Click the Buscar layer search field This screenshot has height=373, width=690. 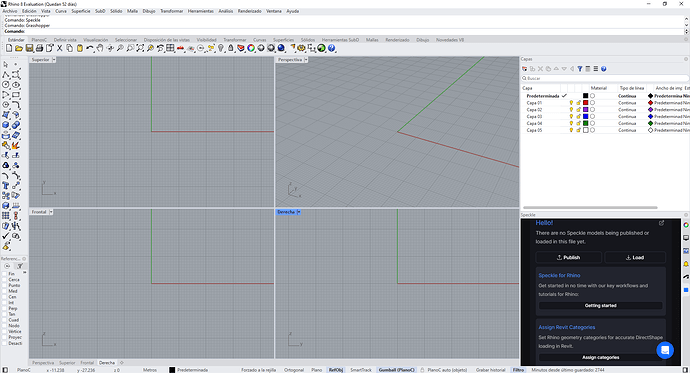click(605, 78)
